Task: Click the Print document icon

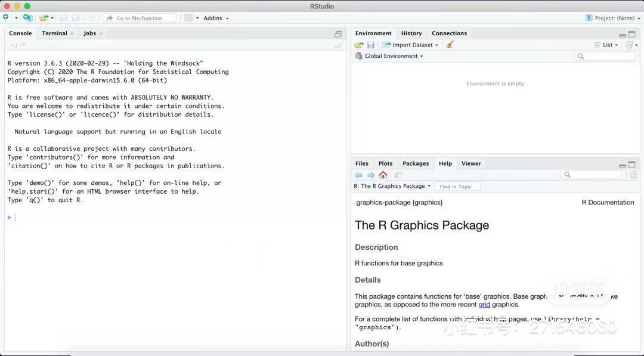Action: point(91,18)
